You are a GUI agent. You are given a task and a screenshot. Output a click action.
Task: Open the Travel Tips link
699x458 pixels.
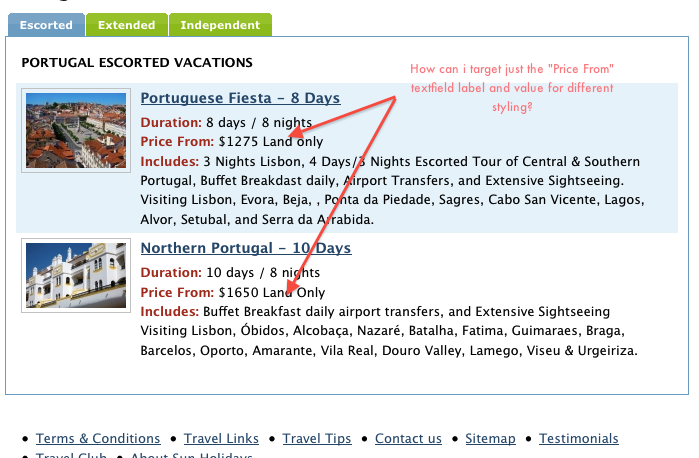(x=317, y=438)
